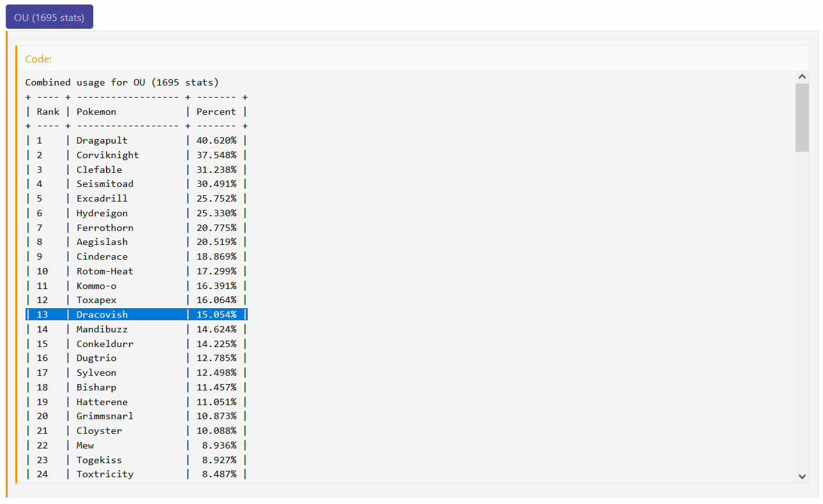Click Cinderace in the list
823x504 pixels.
tap(102, 256)
